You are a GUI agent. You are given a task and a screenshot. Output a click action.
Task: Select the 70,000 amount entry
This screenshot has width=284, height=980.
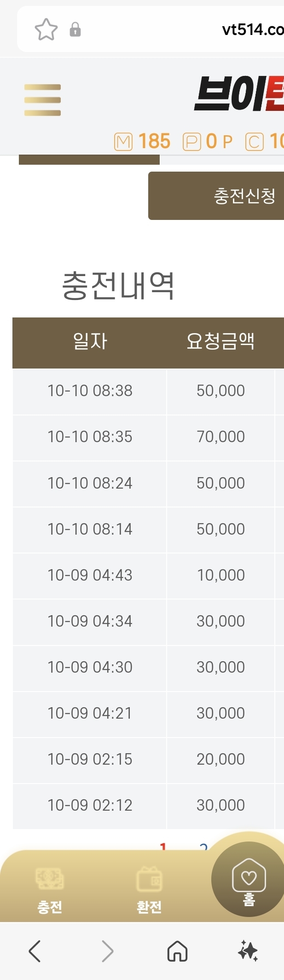click(x=220, y=437)
